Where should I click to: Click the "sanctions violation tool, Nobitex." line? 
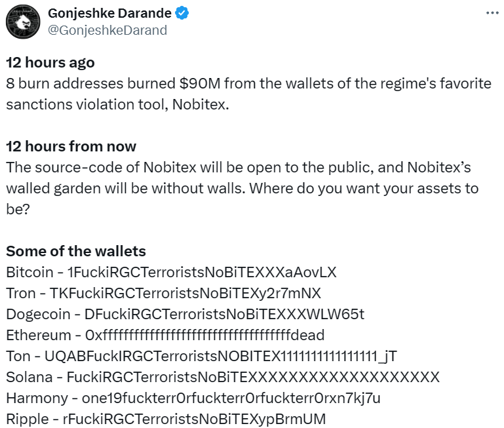click(x=118, y=105)
